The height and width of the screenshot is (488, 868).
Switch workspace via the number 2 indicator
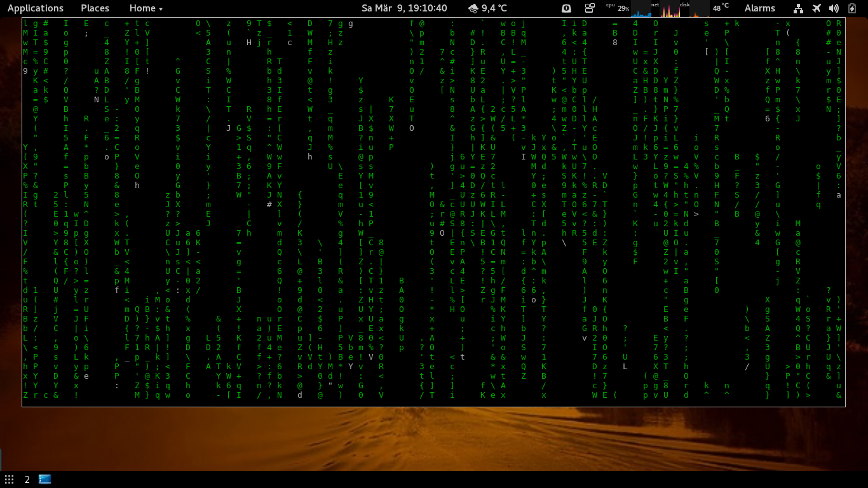[27, 479]
